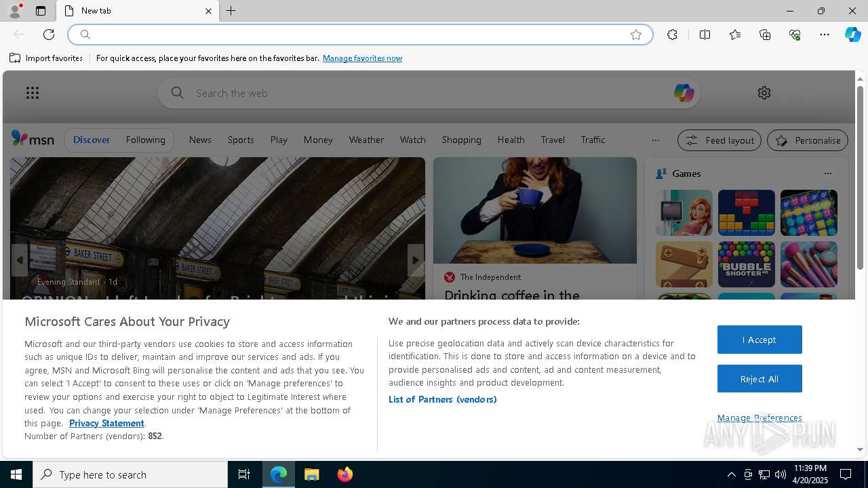Select the Following tab

tap(145, 140)
